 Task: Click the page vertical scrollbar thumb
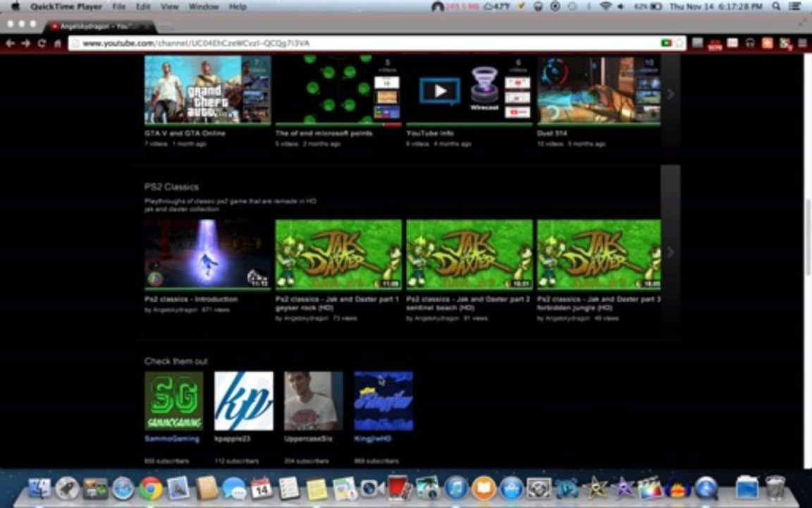[807, 236]
